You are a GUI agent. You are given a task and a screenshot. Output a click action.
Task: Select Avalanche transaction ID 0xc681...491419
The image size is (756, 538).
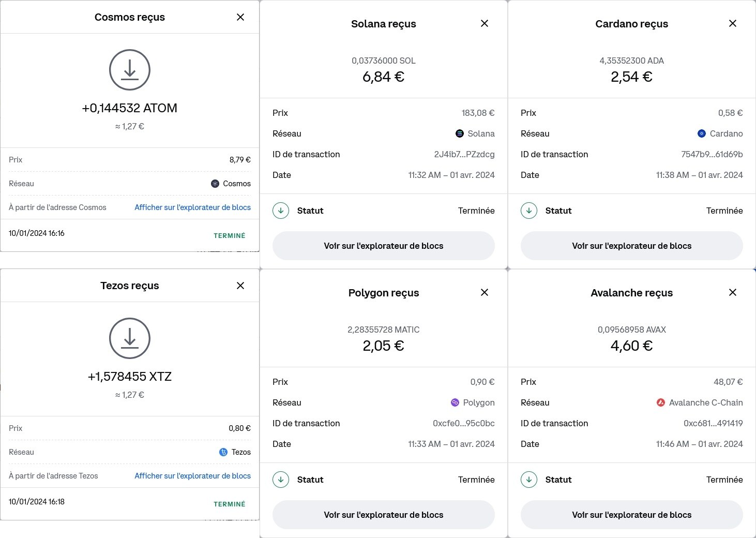tap(713, 423)
